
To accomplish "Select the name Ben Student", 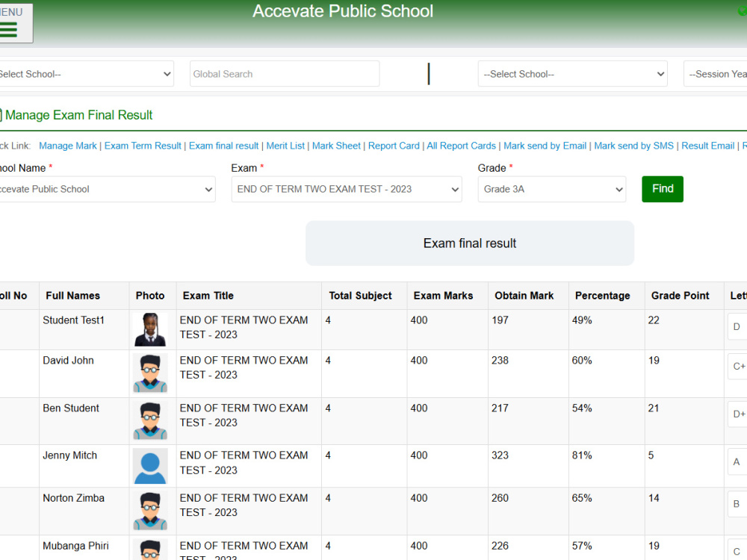I will (71, 408).
